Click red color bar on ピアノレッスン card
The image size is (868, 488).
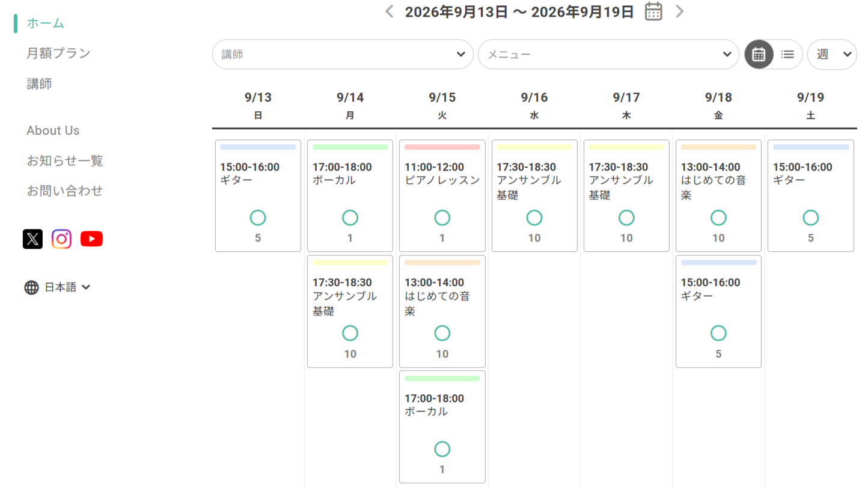(442, 147)
